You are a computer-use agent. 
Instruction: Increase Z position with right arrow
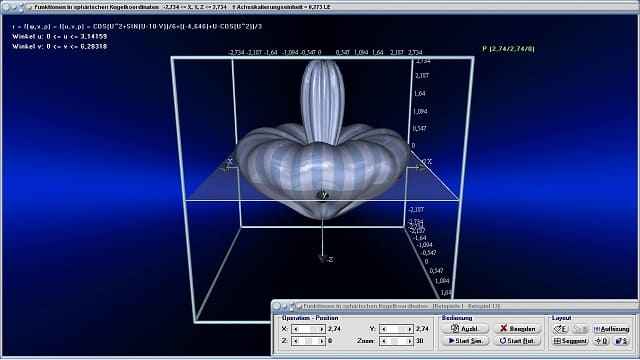click(322, 341)
